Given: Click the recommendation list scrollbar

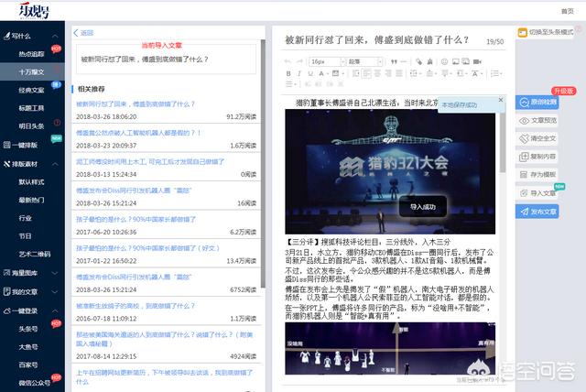Looking at the screenshot, I should pyautogui.click(x=263, y=164).
